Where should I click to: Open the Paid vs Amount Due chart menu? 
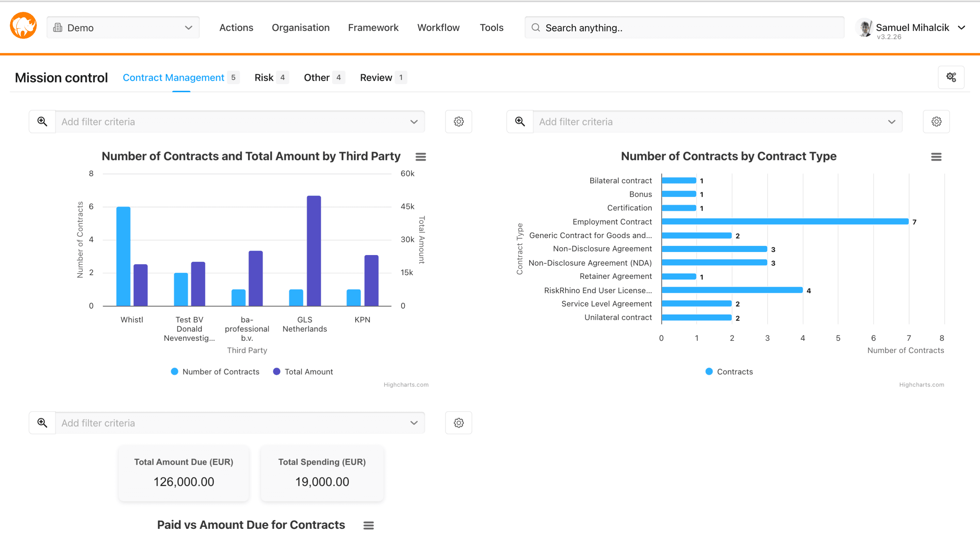(368, 525)
